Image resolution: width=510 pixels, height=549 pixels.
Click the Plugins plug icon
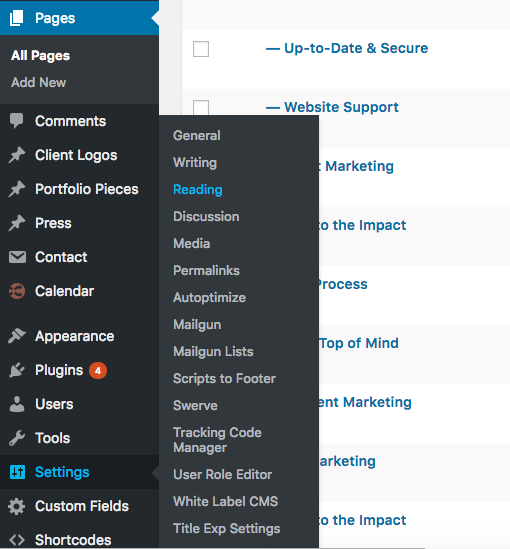[17, 370]
